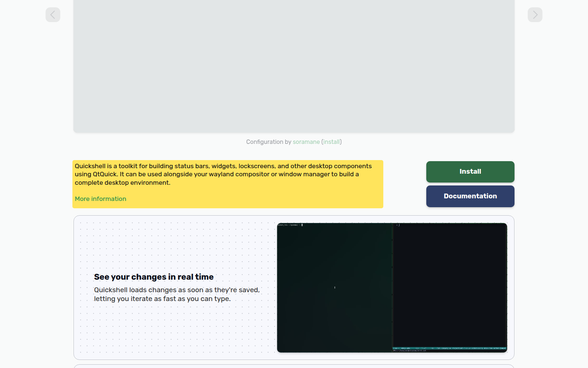Viewport: 588px width, 368px height.
Task: Open the Documentation button
Action: click(x=470, y=197)
